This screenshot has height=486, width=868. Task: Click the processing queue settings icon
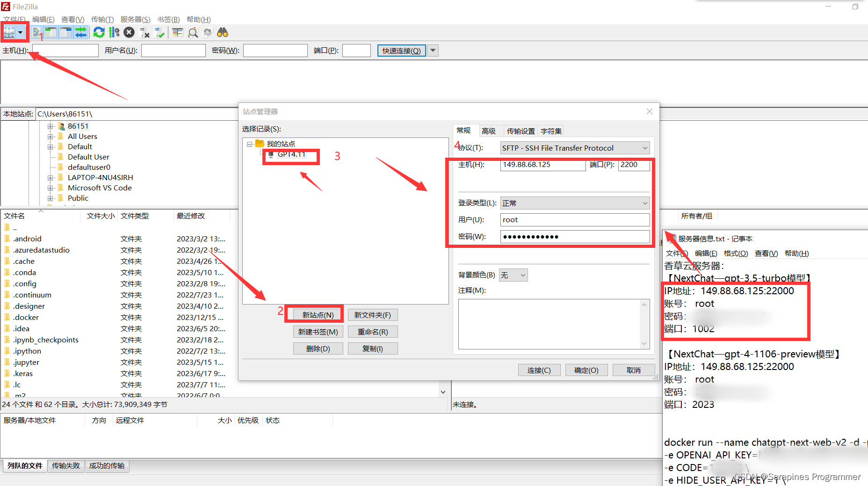click(114, 32)
